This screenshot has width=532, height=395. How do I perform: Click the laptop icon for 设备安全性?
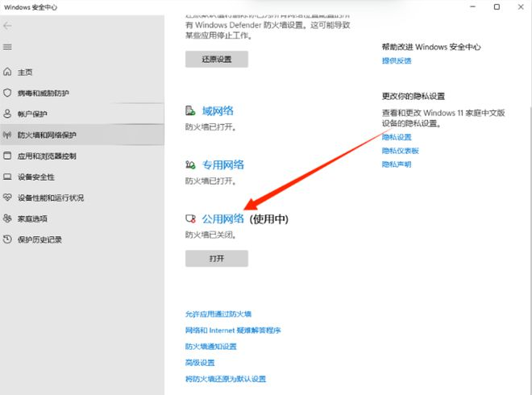pyautogui.click(x=7, y=177)
